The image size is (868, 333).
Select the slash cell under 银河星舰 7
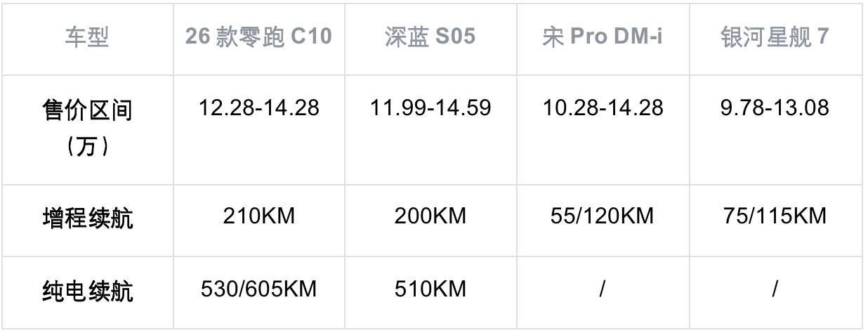775,289
